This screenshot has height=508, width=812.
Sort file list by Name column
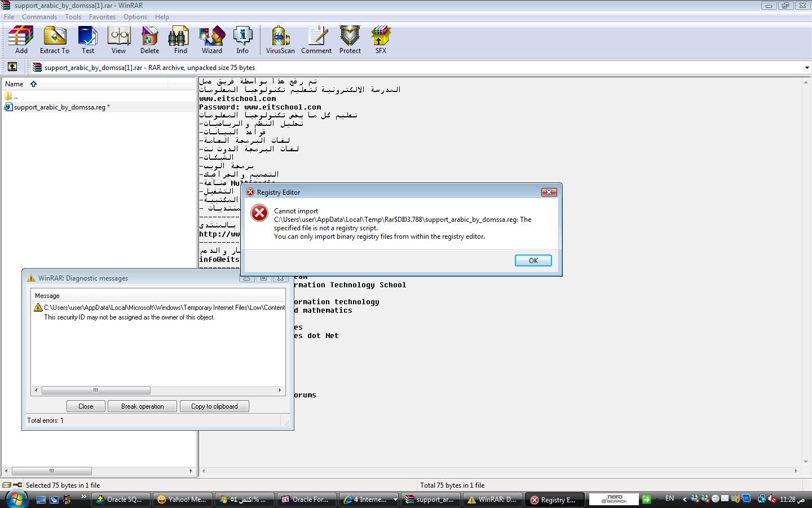coord(15,84)
